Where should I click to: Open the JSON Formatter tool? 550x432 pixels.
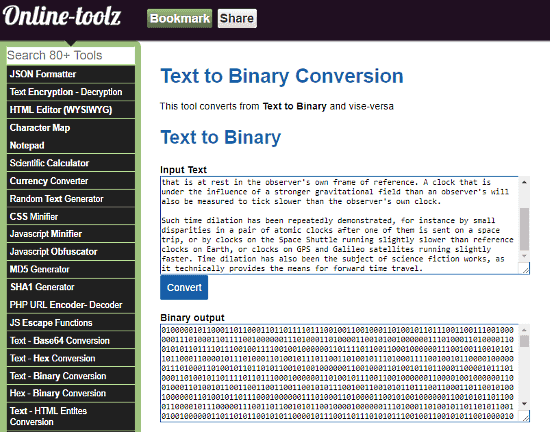[x=71, y=74]
